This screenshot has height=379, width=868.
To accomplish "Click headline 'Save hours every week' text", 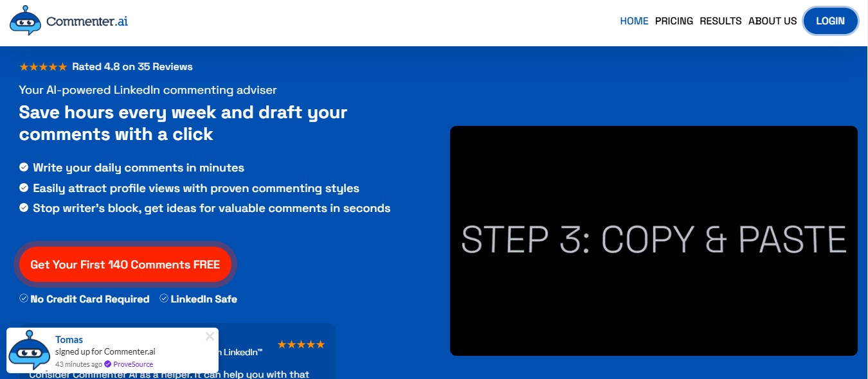I will tap(183, 123).
